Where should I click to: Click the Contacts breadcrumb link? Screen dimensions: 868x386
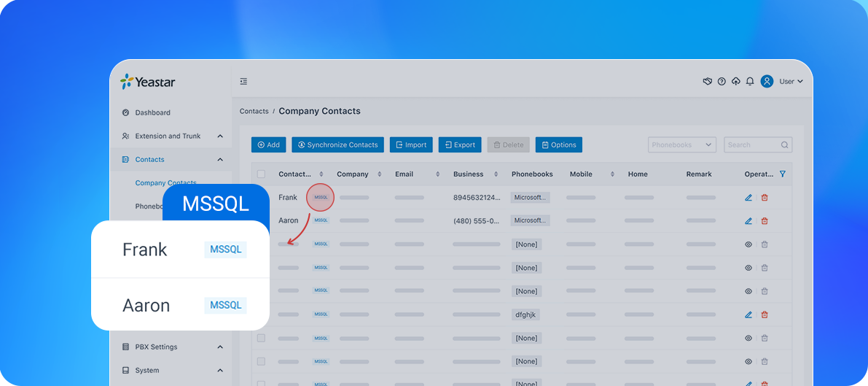tap(254, 111)
